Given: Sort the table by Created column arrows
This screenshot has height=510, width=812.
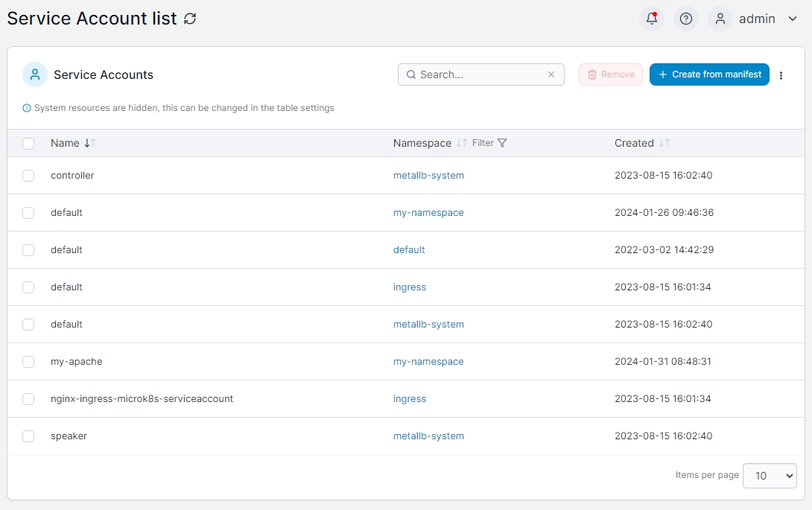Looking at the screenshot, I should [x=664, y=143].
